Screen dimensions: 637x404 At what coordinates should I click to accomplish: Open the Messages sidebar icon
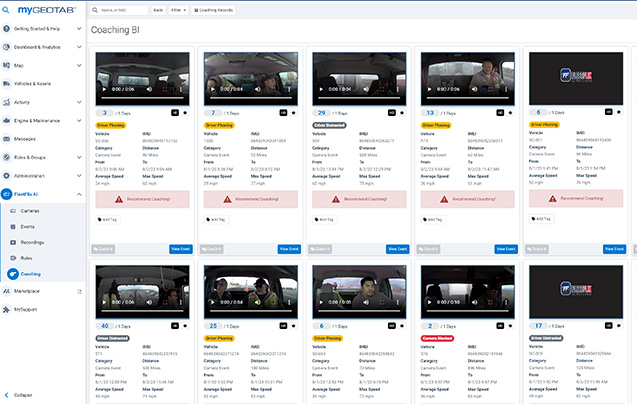[x=6, y=139]
